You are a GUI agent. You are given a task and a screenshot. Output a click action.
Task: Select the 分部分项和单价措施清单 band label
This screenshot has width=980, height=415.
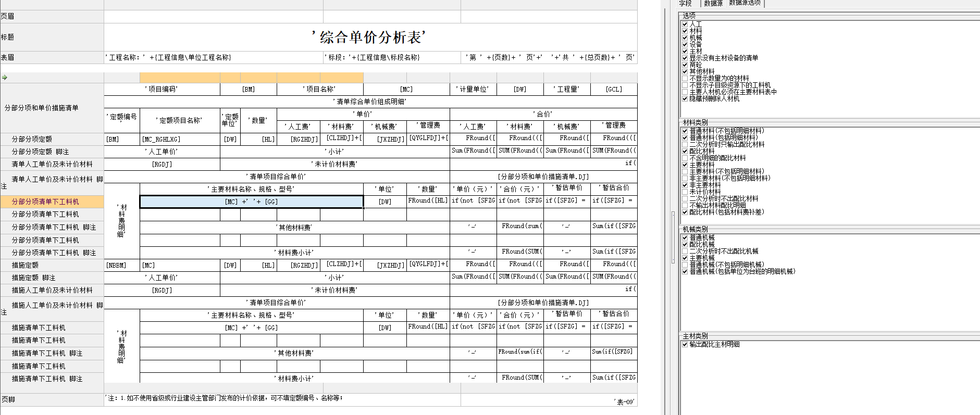(x=52, y=108)
